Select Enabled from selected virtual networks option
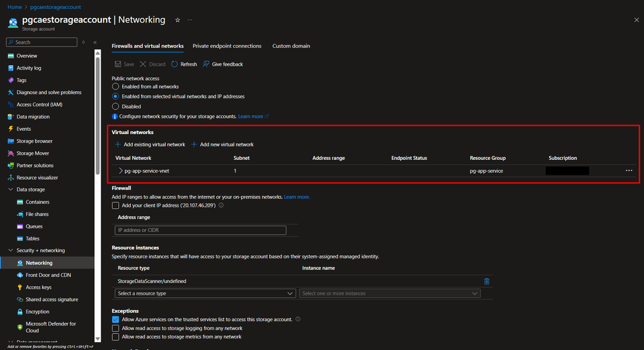The width and height of the screenshot is (644, 350). (x=116, y=97)
